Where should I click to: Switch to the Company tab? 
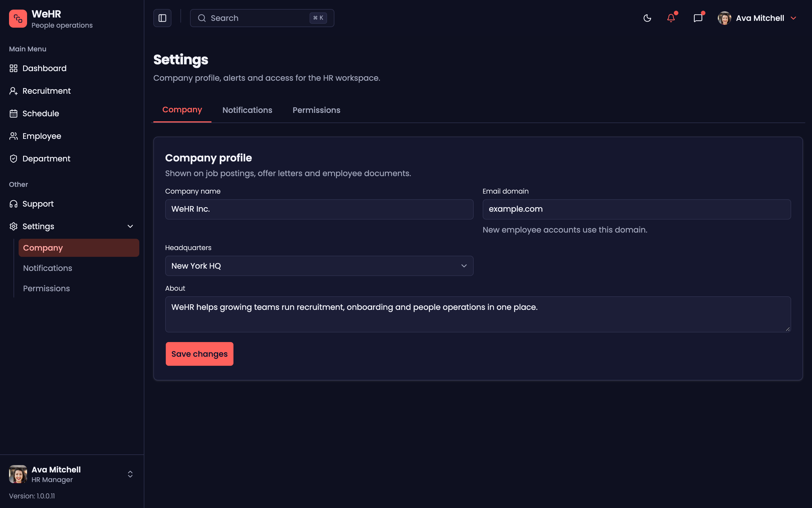(182, 110)
